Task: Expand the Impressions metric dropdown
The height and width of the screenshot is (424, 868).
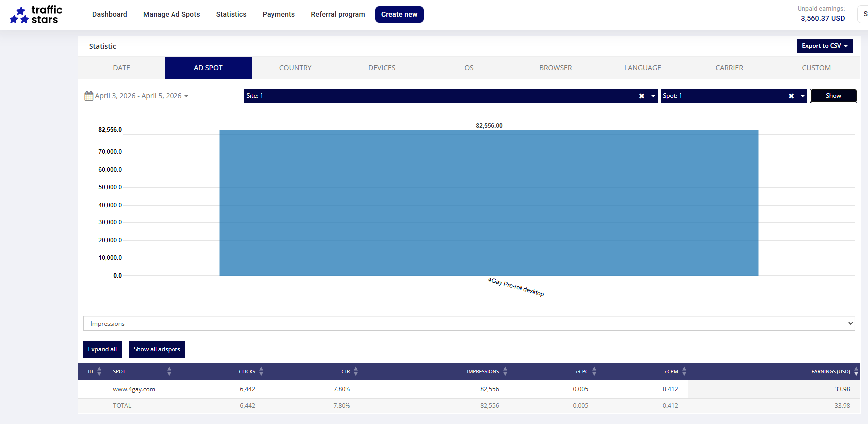Action: point(469,323)
